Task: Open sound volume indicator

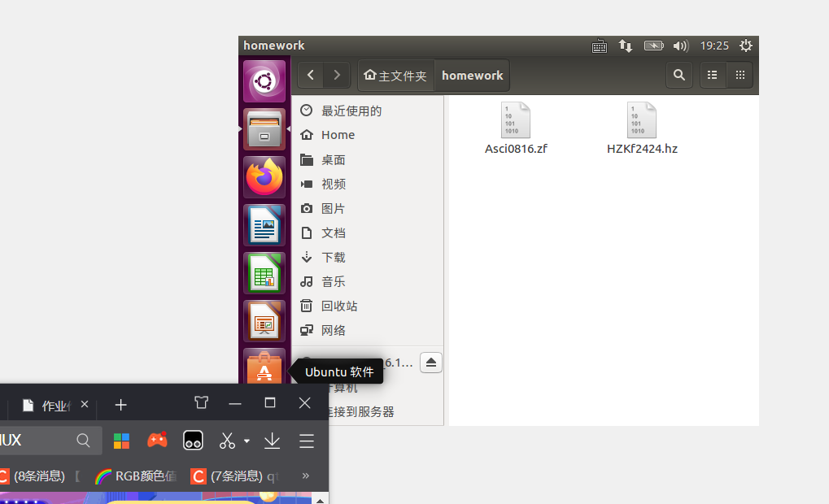Action: tap(681, 46)
